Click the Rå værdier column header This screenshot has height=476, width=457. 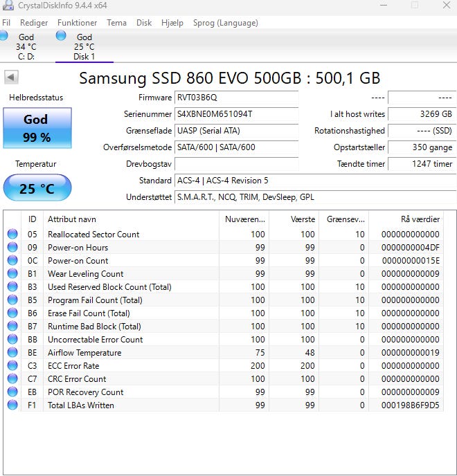tap(410, 219)
